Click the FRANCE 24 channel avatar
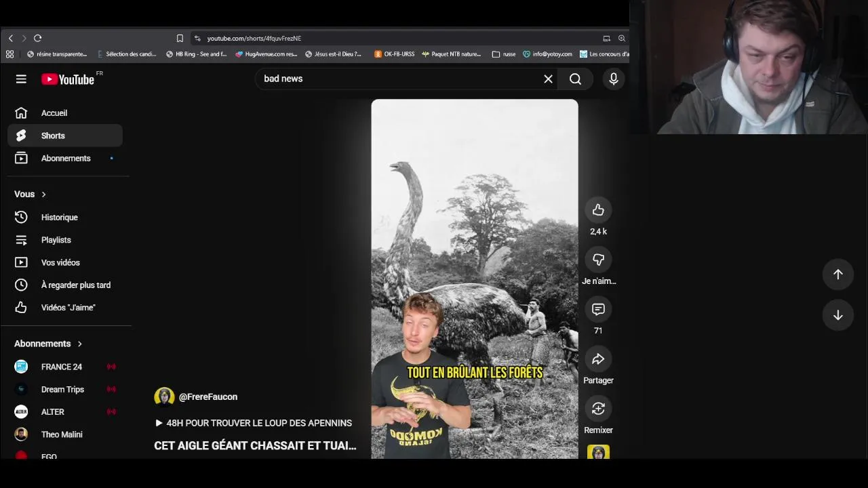 [x=21, y=367]
